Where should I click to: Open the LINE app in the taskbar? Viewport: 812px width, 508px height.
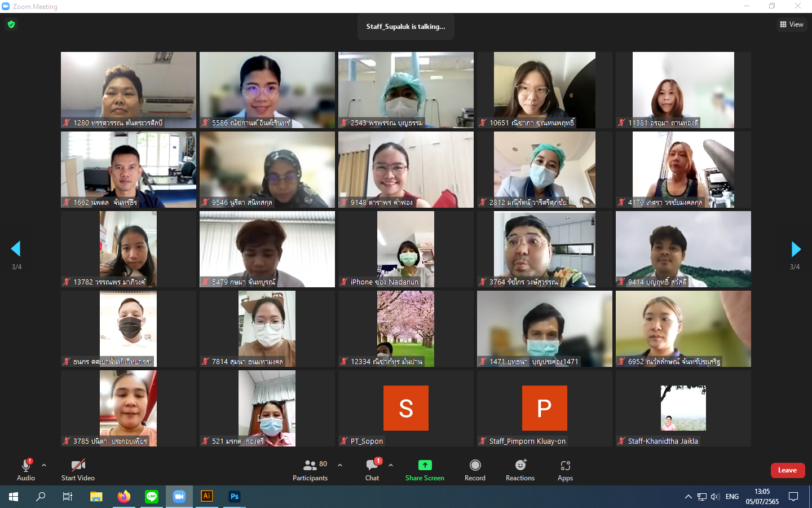(x=152, y=496)
